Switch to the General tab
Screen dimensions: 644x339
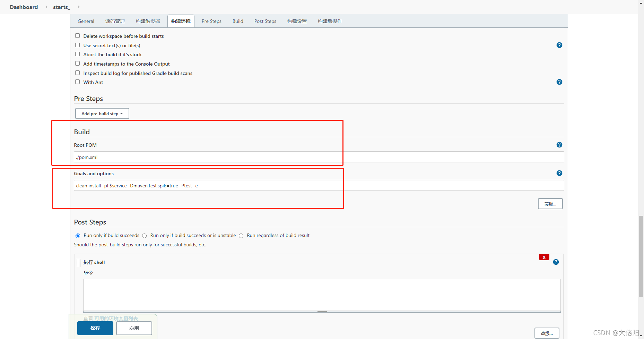86,21
